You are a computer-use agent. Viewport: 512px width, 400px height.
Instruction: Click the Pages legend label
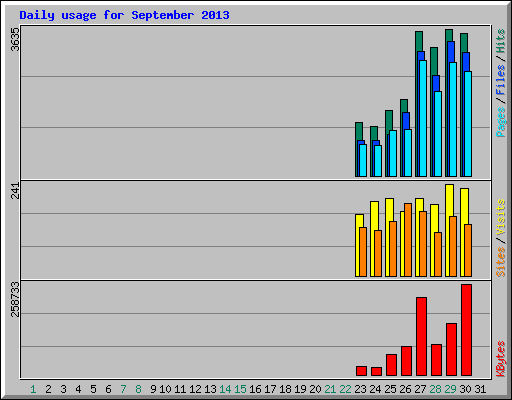[500, 122]
